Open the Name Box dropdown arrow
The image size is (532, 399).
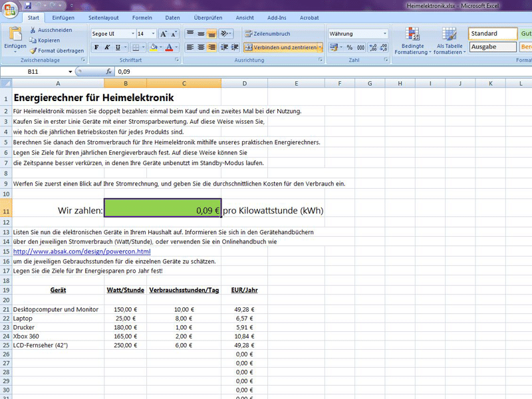pos(70,72)
